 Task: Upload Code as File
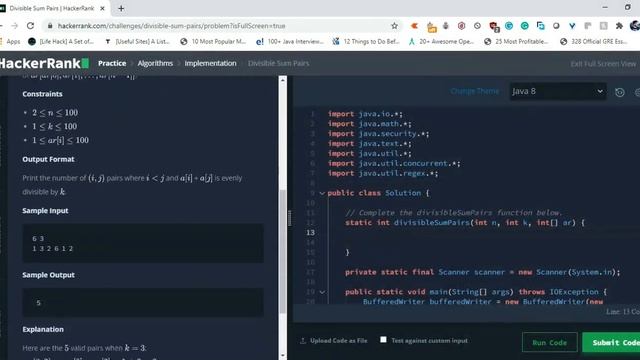coord(334,340)
